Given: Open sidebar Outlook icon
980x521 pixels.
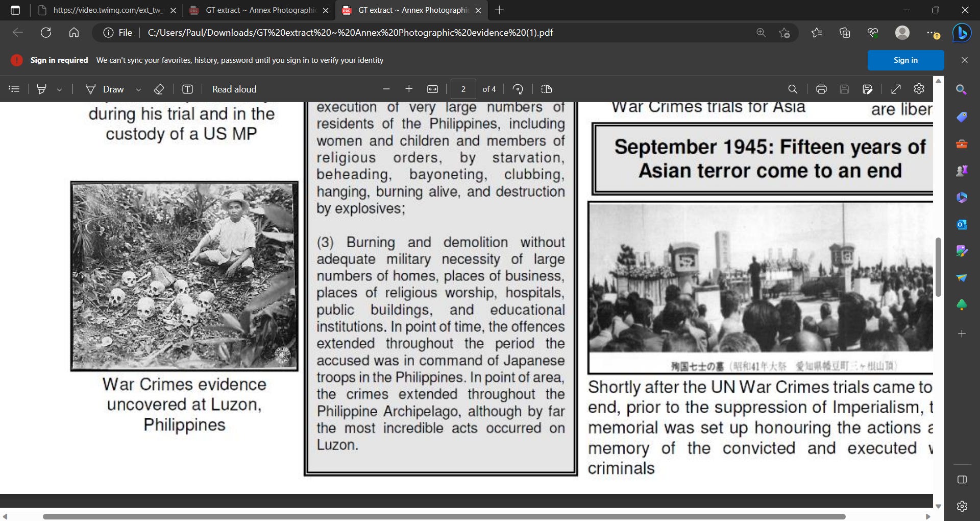Looking at the screenshot, I should (962, 224).
